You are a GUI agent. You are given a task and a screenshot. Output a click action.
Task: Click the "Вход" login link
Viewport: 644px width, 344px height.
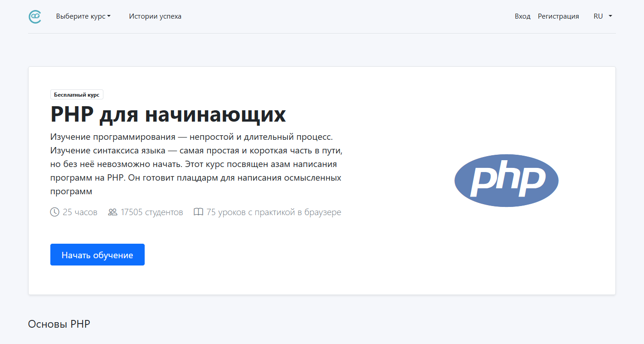tap(522, 16)
